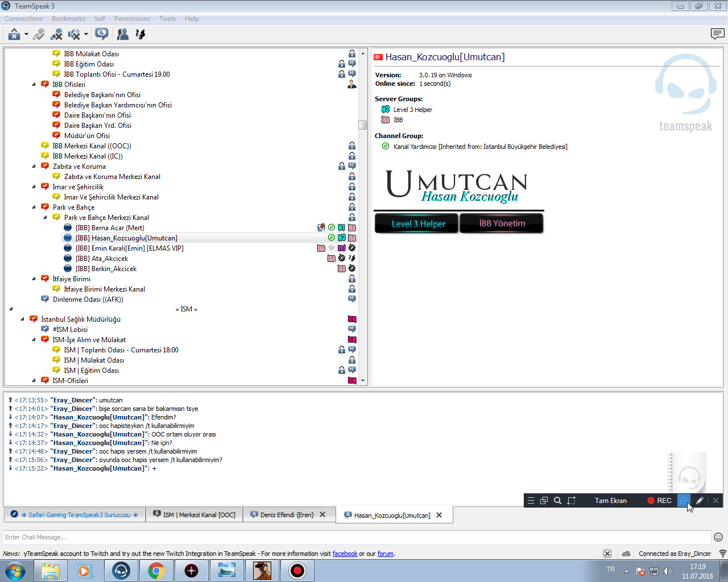Click the camera screenshot icon in recorder bar
728x582 pixels.
[684, 501]
